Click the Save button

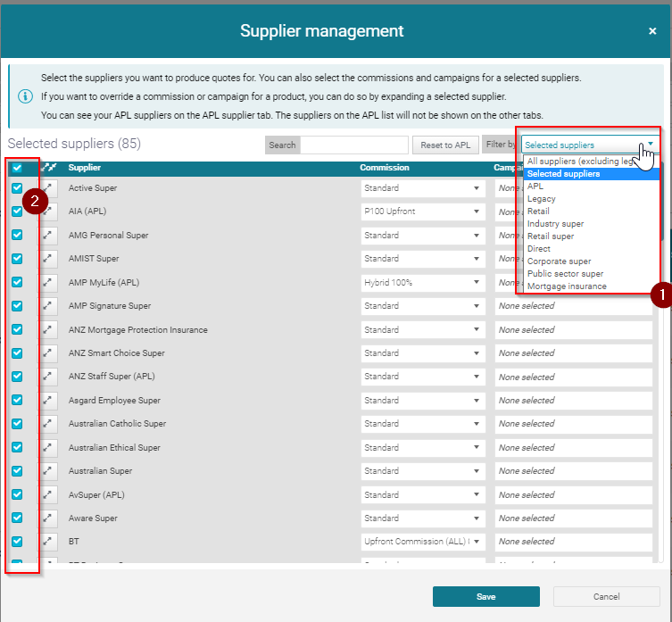point(486,597)
